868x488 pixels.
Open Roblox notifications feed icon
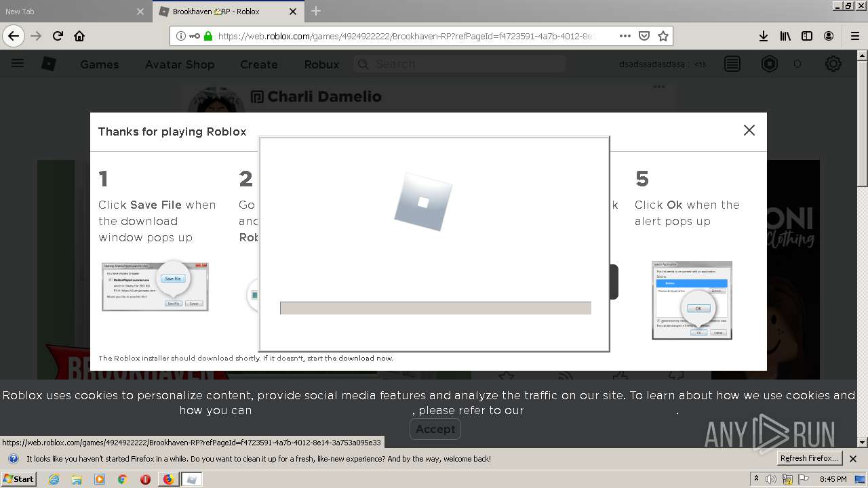pos(732,64)
